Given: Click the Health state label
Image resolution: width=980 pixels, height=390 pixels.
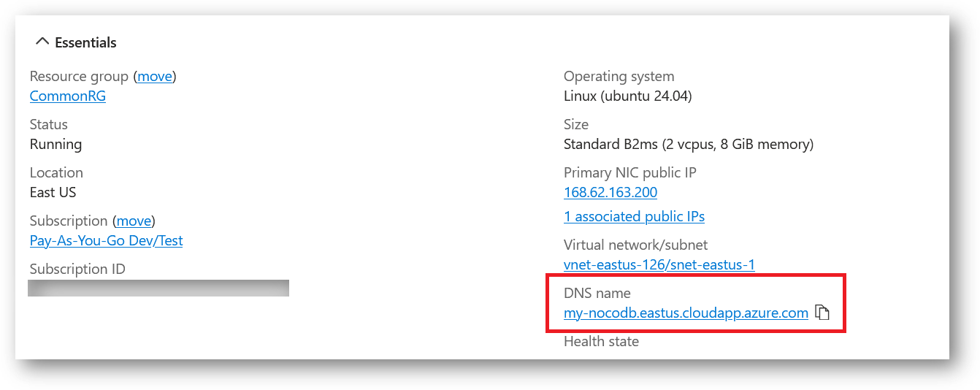Looking at the screenshot, I should [601, 341].
